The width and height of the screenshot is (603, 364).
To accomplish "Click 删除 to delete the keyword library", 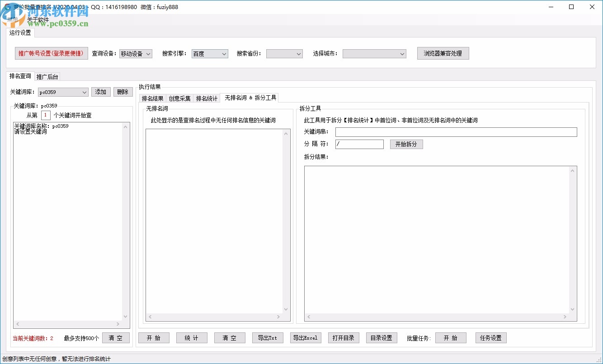I will [122, 91].
